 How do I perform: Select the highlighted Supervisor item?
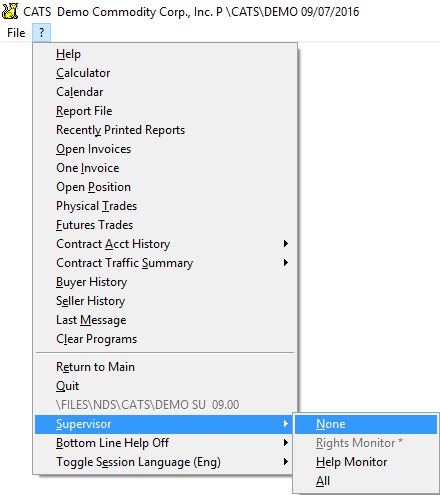tap(163, 424)
